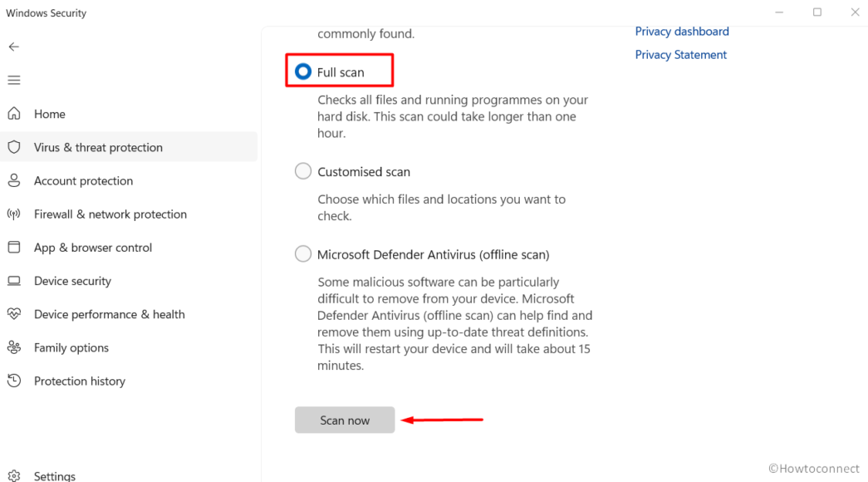Image resolution: width=868 pixels, height=482 pixels.
Task: Select the Virus & threat protection shield icon
Action: pos(13,147)
